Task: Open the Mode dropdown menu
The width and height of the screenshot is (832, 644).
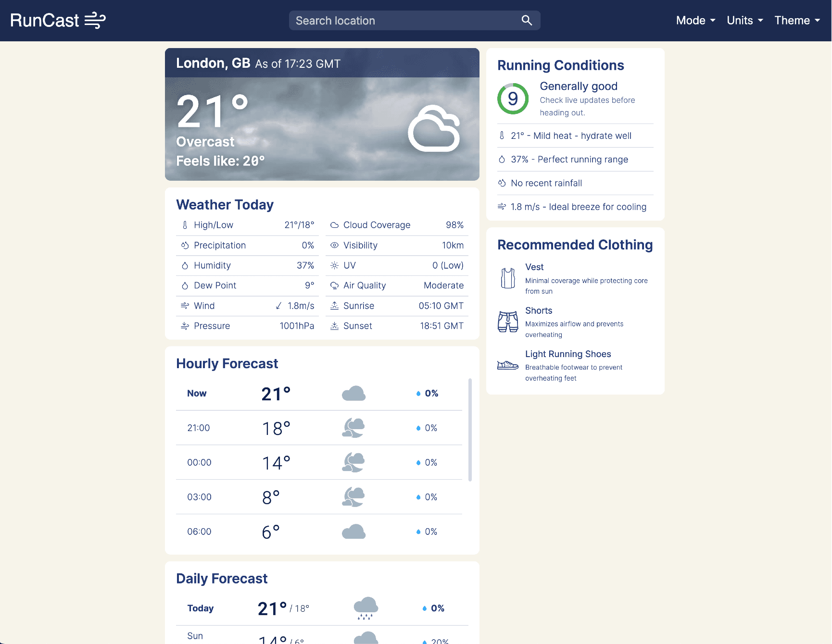Action: point(695,20)
